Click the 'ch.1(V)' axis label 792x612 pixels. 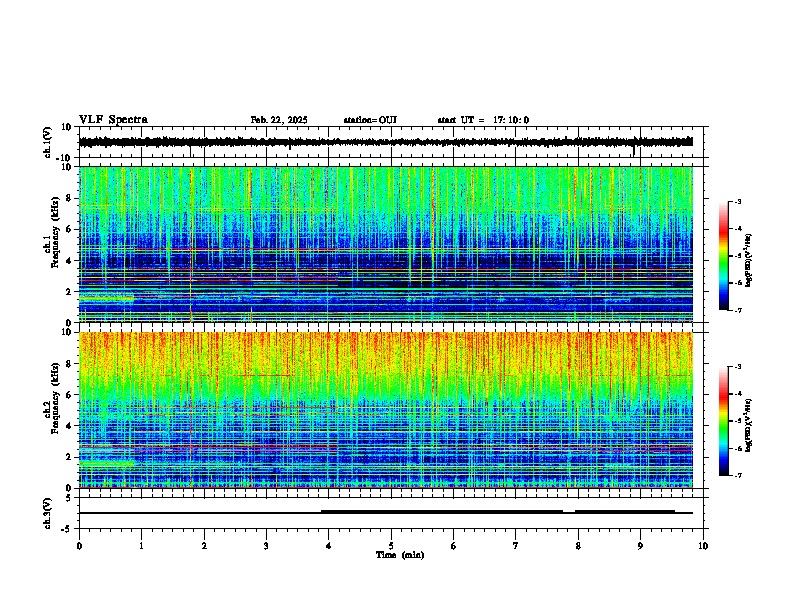pos(47,142)
